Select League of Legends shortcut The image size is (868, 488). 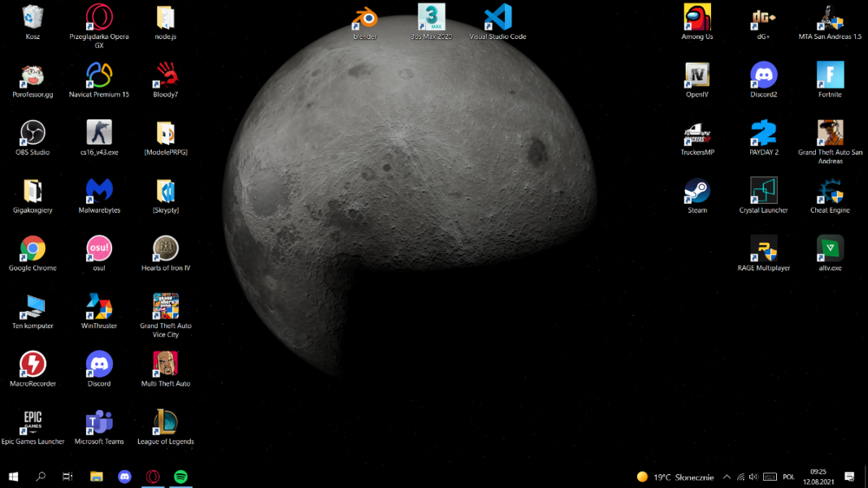(x=166, y=428)
